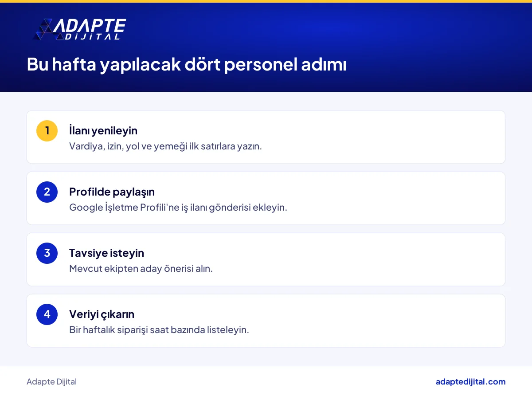This screenshot has height=404, width=532.
Task: Select the blue step 3 circle
Action: pos(47,253)
